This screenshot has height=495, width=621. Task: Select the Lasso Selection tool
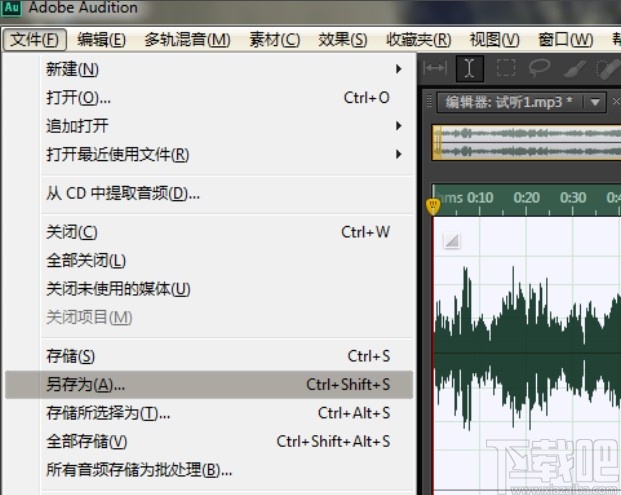[539, 68]
